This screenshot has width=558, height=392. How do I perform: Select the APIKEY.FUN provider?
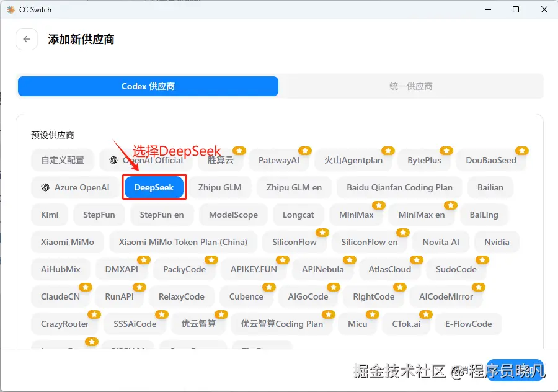coord(254,269)
